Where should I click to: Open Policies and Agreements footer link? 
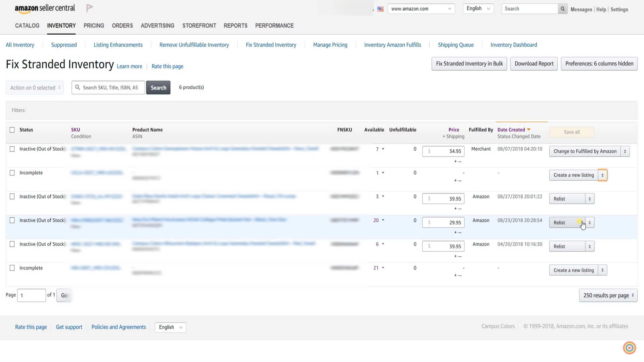pos(119,327)
